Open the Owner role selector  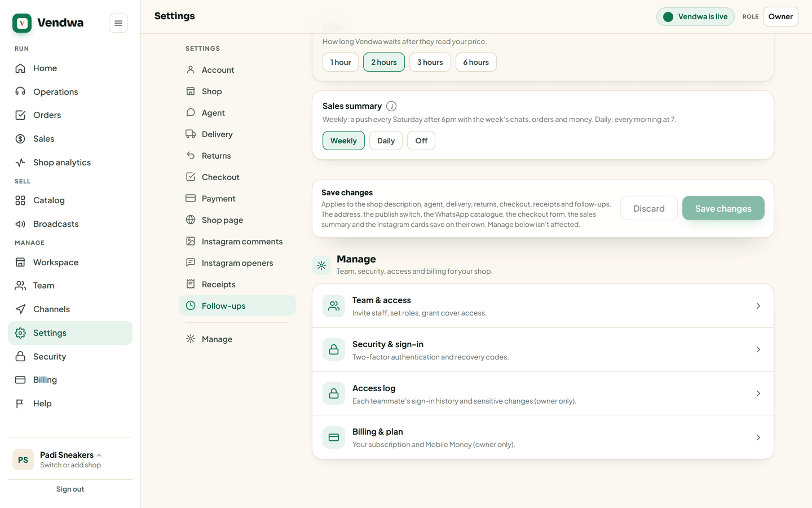(780, 16)
